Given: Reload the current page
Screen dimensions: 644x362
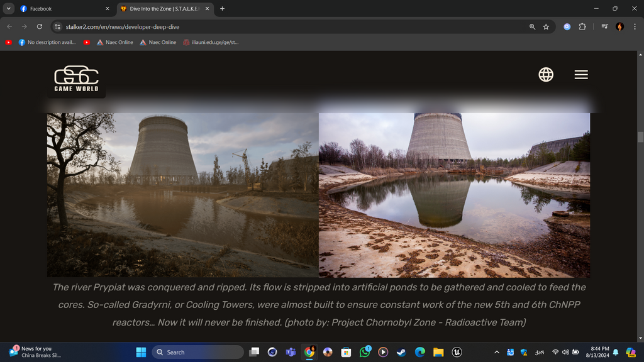Looking at the screenshot, I should point(40,26).
